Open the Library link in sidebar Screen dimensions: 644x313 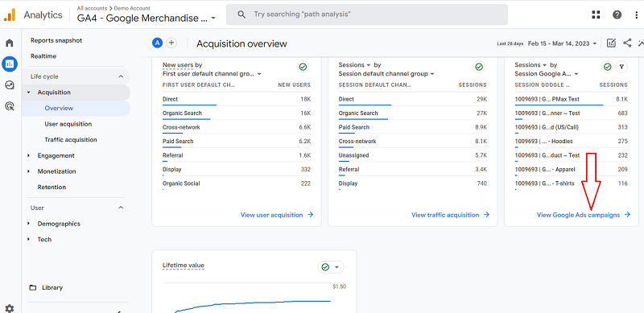pyautogui.click(x=52, y=287)
